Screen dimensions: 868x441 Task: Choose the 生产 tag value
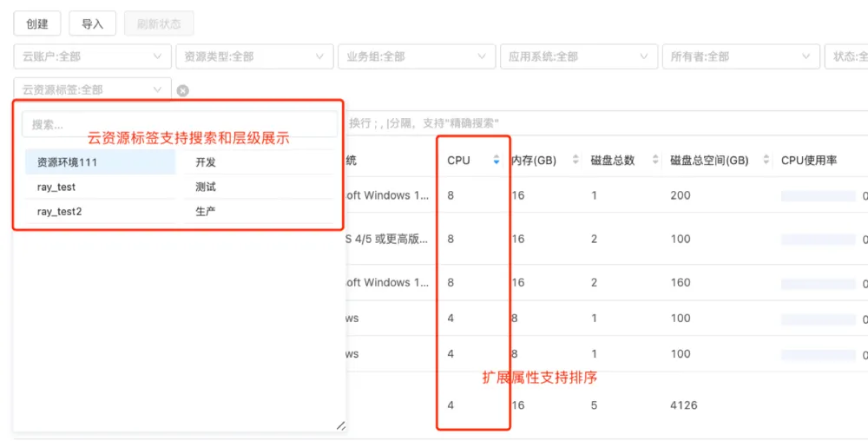[259, 211]
